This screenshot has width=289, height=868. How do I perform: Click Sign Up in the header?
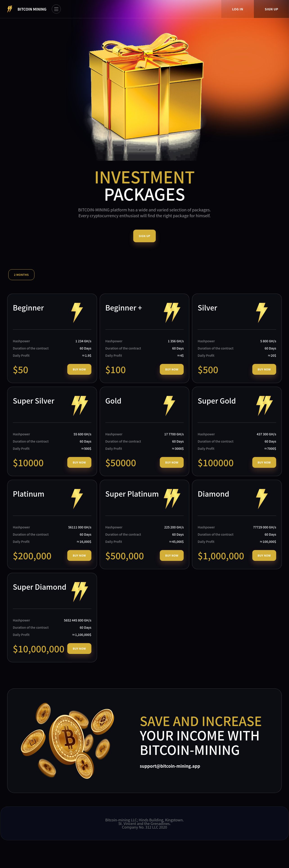pyautogui.click(x=271, y=9)
